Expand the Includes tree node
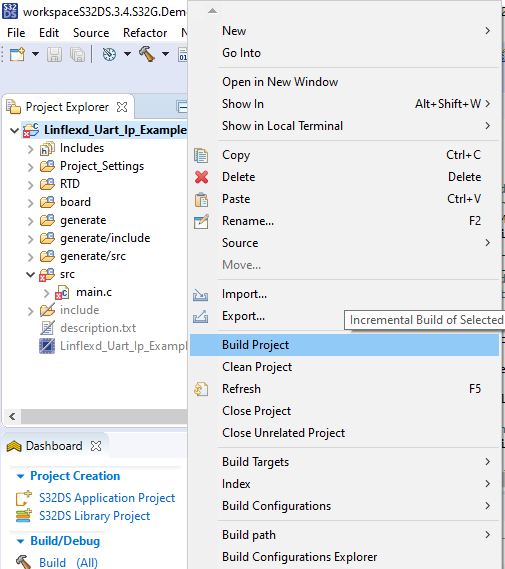505x569 pixels. [31, 149]
